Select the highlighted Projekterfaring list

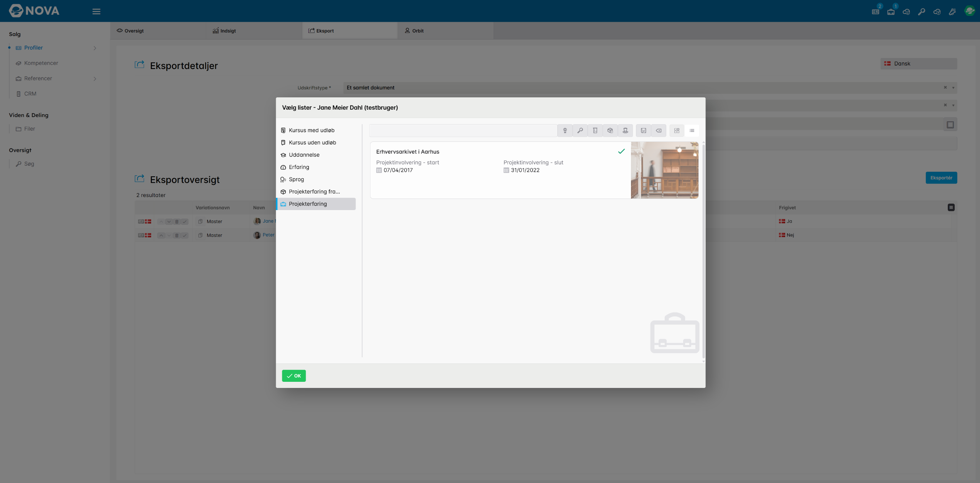[316, 204]
